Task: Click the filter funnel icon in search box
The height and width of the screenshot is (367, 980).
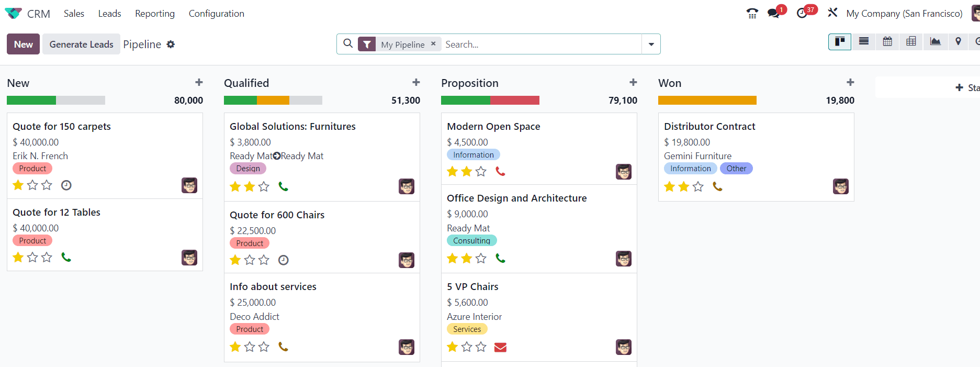Action: point(367,45)
